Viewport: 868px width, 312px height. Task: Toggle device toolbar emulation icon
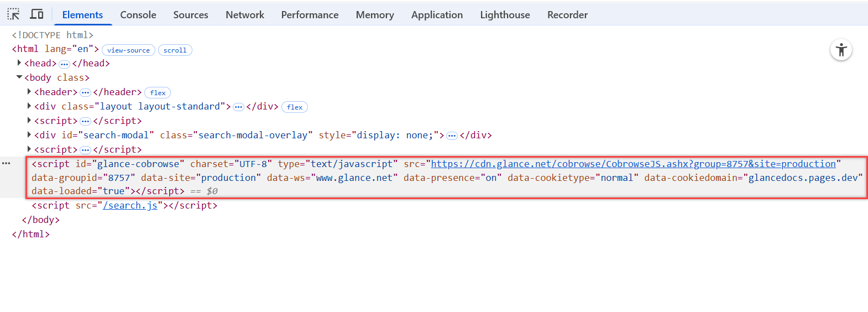click(37, 14)
